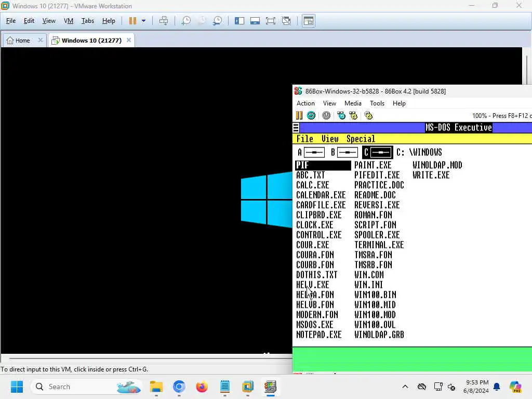This screenshot has width=532, height=399.
Task: Toggle VMware library sidebar view icon
Action: tap(239, 21)
